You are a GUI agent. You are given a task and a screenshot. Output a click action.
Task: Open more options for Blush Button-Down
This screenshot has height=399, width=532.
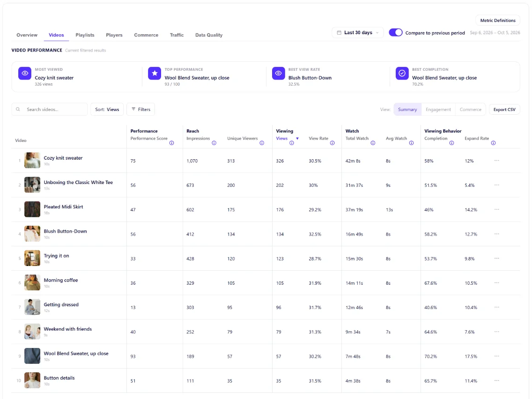[497, 234]
